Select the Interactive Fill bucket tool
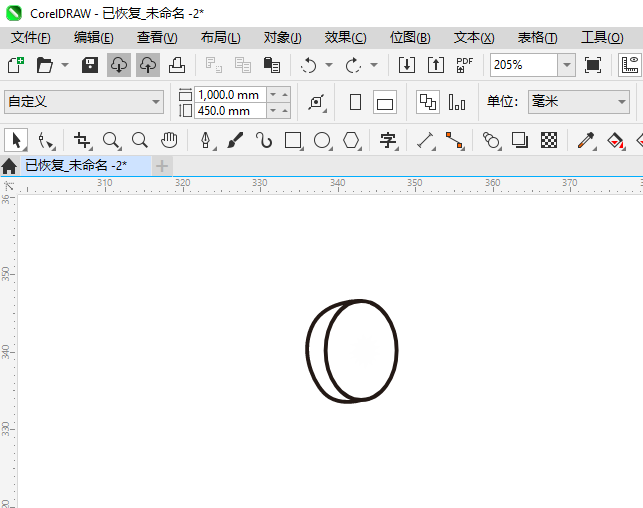The width and height of the screenshot is (643, 508). (x=615, y=141)
